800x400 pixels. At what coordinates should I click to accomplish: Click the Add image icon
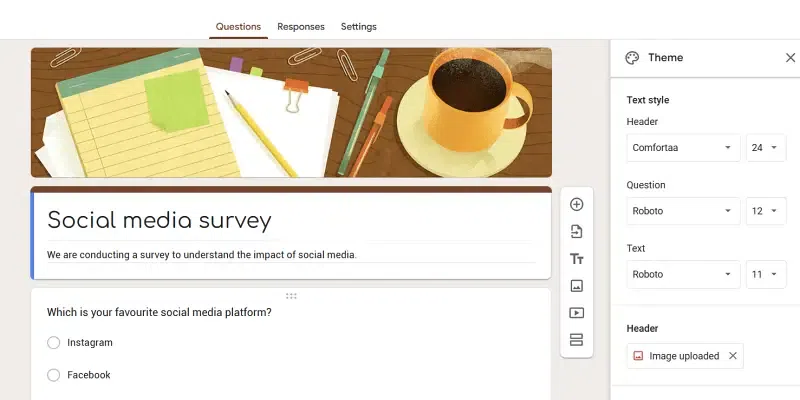576,286
